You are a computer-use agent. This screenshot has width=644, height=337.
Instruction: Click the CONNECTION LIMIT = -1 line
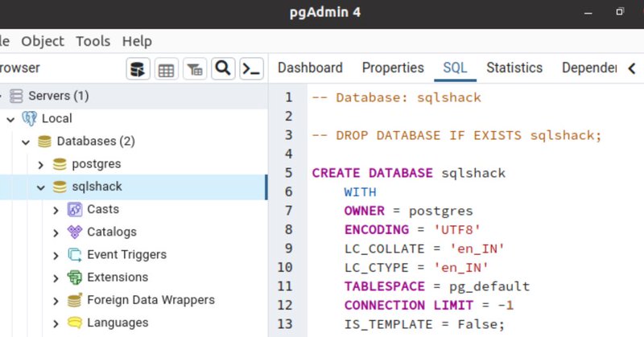point(429,306)
